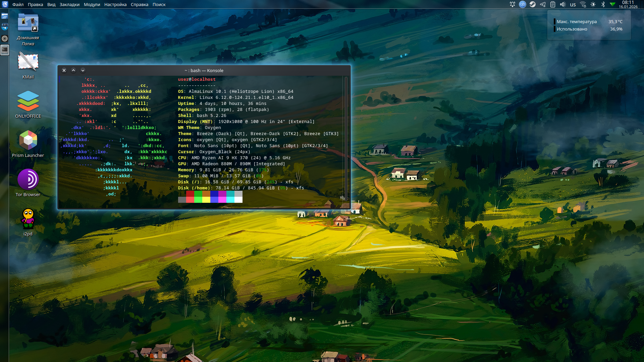Open the Закладки menu
Viewport: 644px width, 362px height.
(69, 4)
